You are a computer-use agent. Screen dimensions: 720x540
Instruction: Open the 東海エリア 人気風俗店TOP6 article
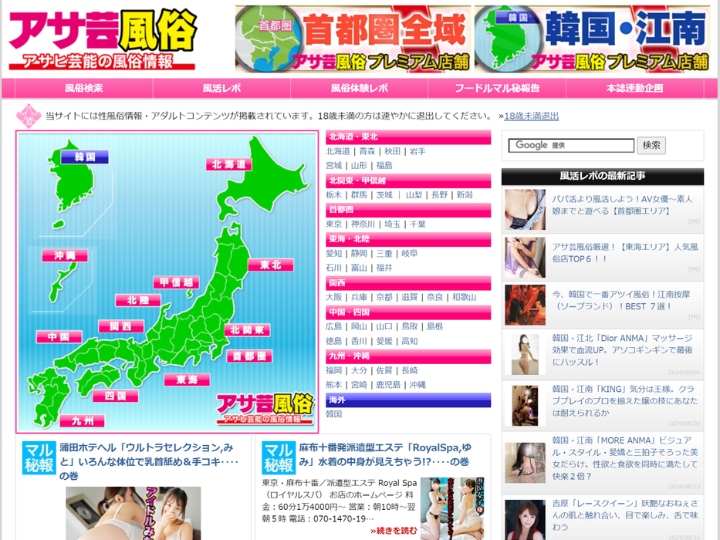[x=625, y=253]
